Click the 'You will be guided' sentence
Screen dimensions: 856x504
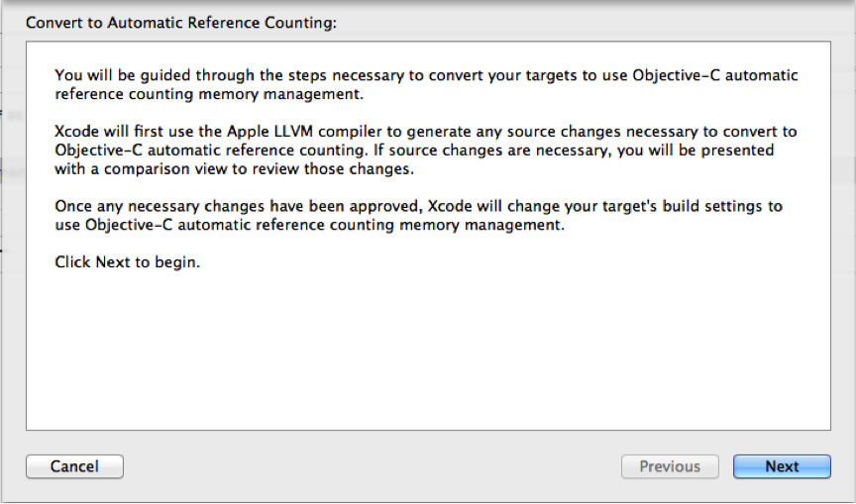coord(119,75)
